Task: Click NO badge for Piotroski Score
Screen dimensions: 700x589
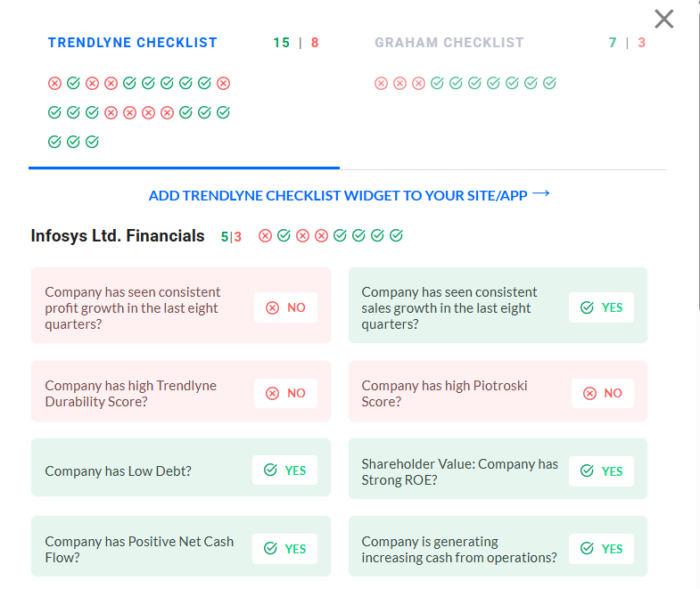Action: (603, 393)
